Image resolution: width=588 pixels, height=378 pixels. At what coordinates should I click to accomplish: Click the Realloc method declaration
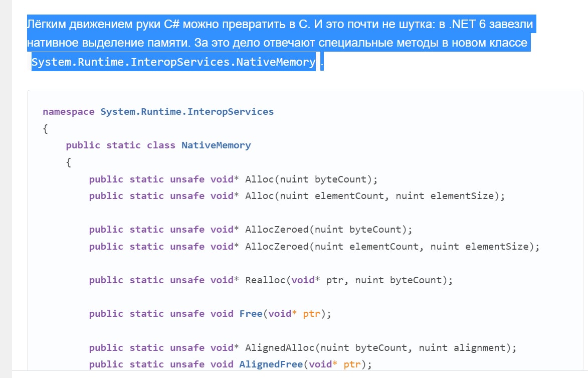coord(271,280)
